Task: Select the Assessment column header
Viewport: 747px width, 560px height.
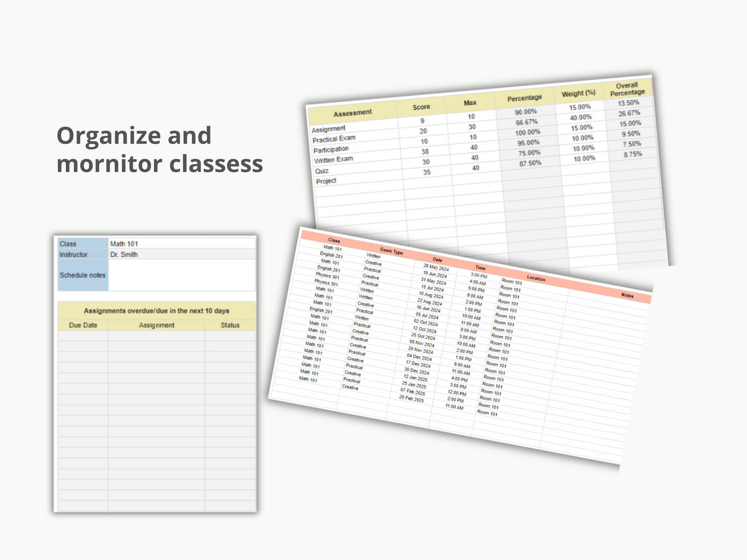Action: click(x=354, y=112)
